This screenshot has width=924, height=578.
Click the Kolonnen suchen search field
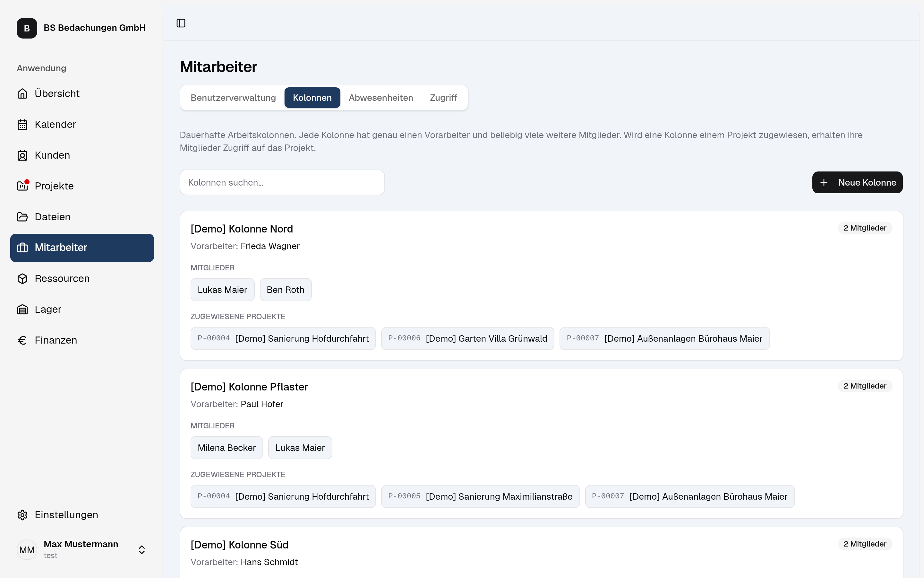[x=282, y=183]
